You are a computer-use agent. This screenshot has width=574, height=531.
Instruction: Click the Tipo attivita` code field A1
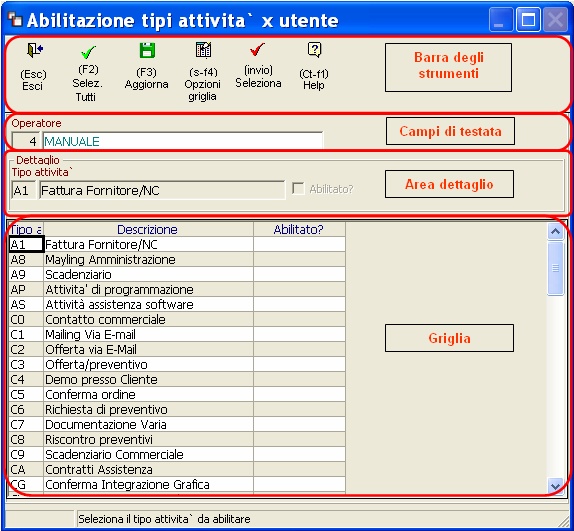[x=24, y=190]
